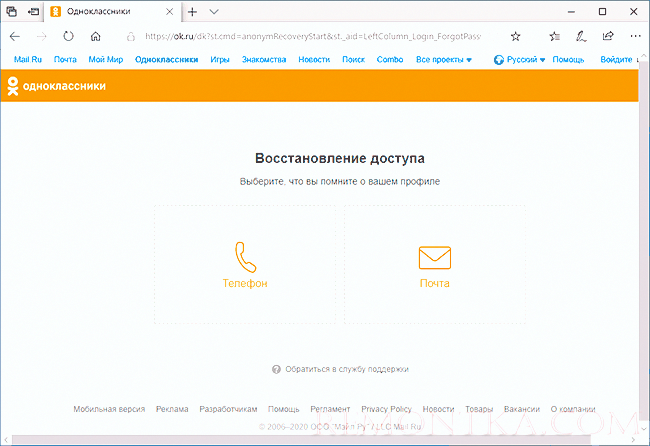Click the Add notes pen icon
Screen dimensions: 650x446
pyautogui.click(x=581, y=36)
